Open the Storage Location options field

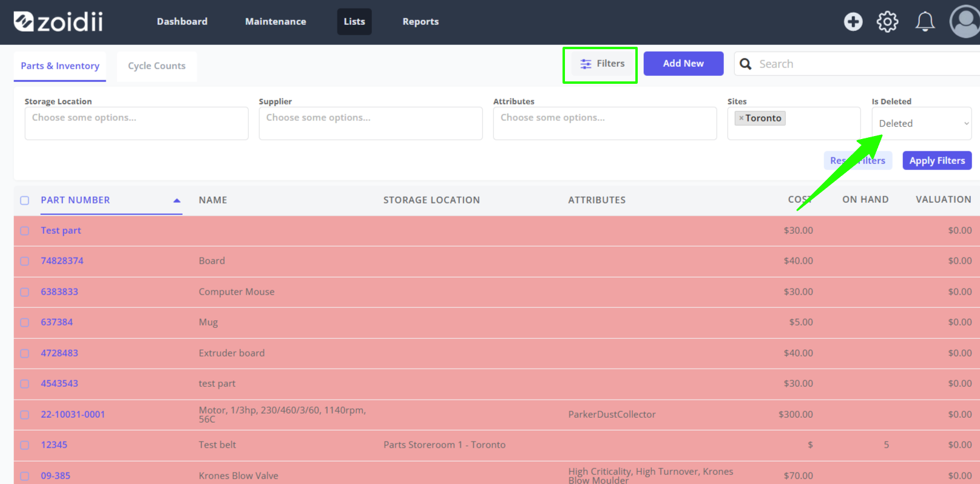[x=137, y=123]
